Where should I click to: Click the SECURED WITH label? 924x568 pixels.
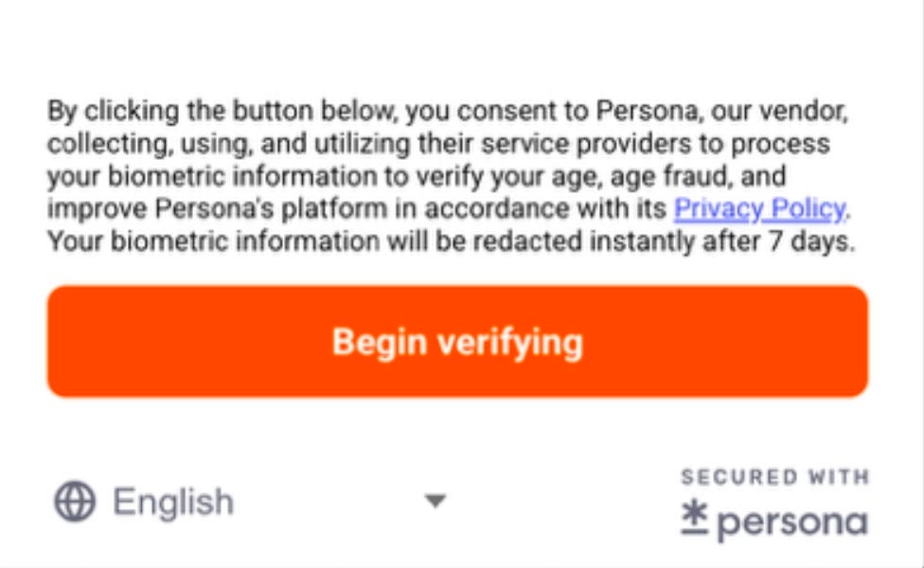773,477
